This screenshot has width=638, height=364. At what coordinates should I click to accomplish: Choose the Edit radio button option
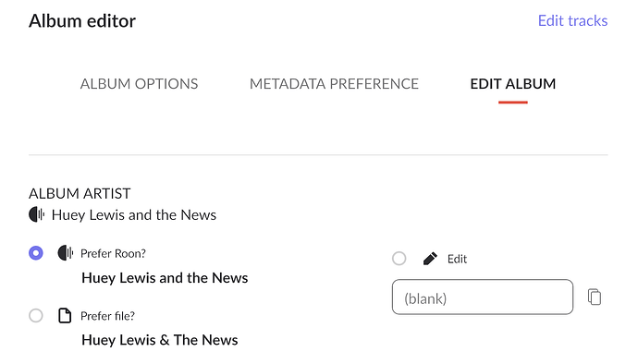point(399,259)
